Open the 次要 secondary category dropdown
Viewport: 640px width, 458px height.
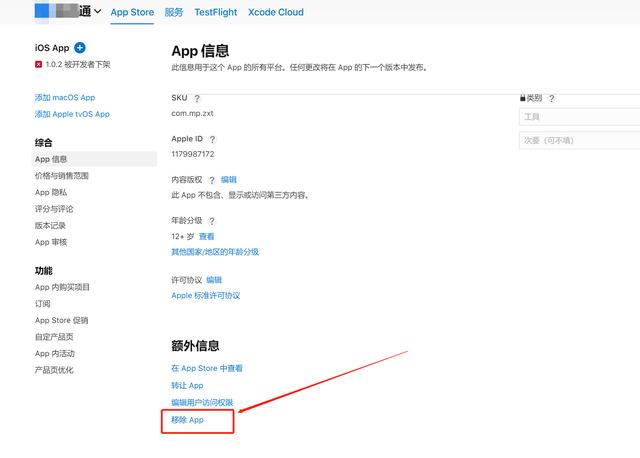pos(579,140)
